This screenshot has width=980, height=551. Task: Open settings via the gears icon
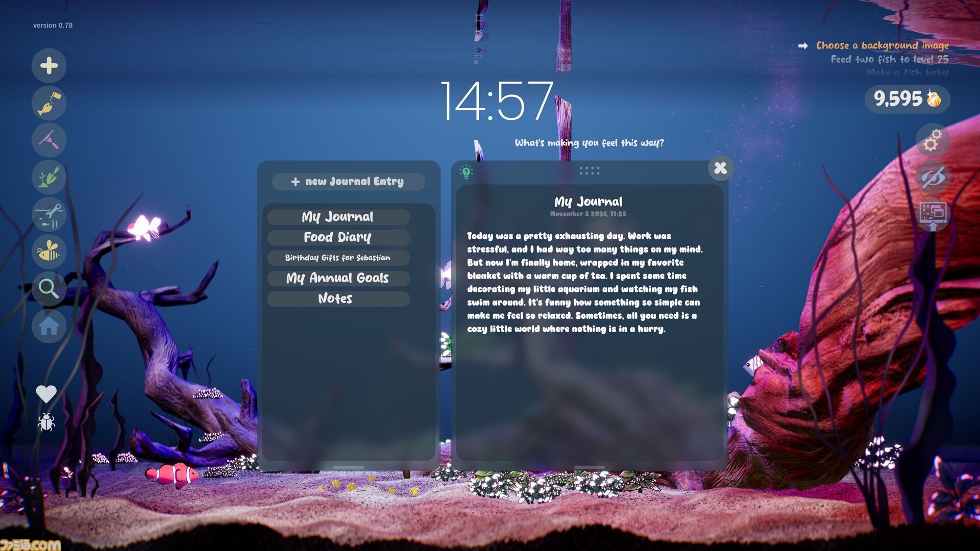coord(933,140)
